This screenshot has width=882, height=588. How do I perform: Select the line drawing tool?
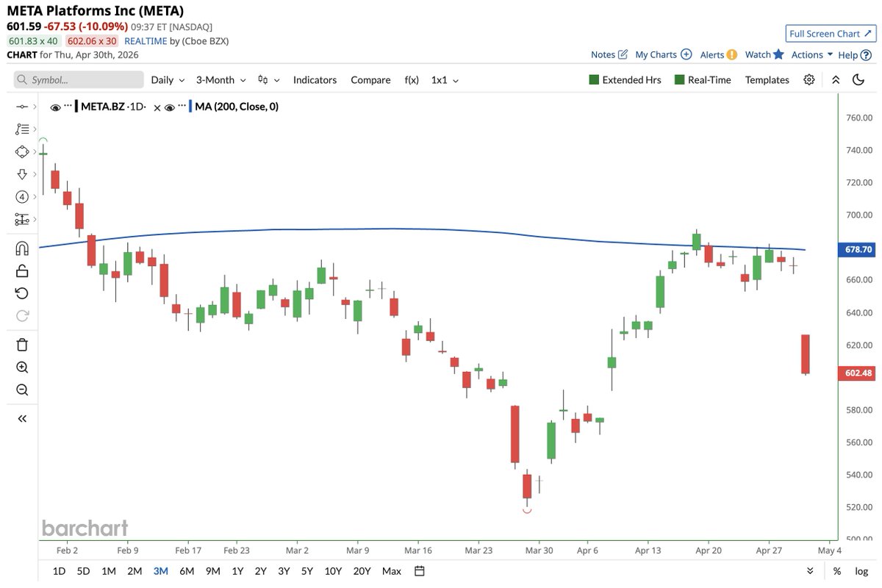pyautogui.click(x=21, y=107)
